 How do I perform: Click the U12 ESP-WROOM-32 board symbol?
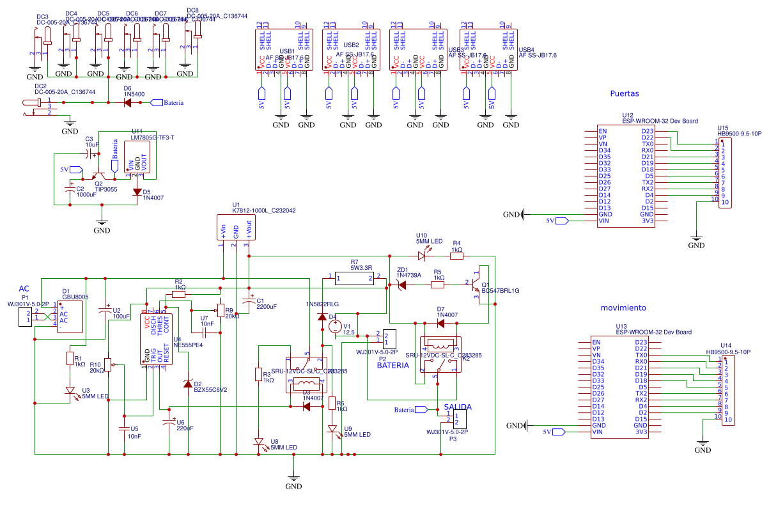point(626,176)
